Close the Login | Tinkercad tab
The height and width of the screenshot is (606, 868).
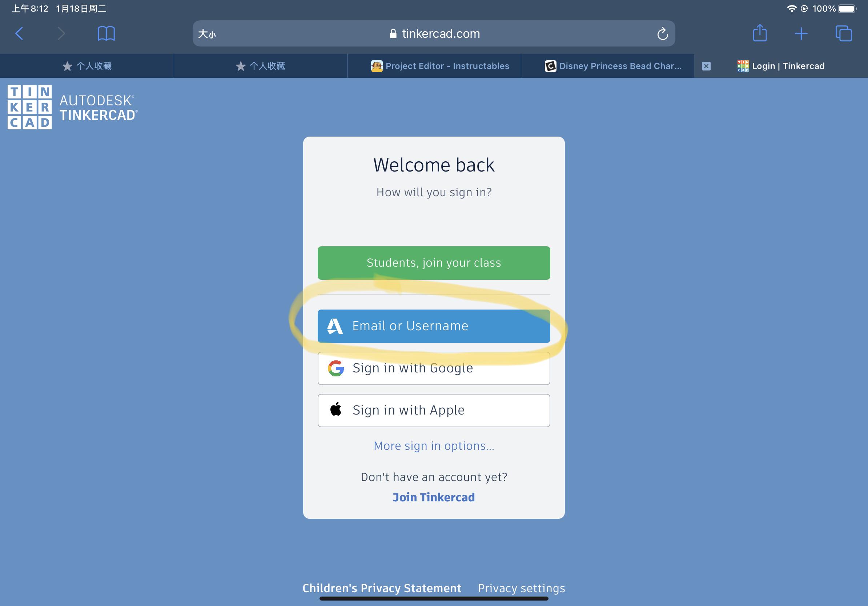point(706,66)
